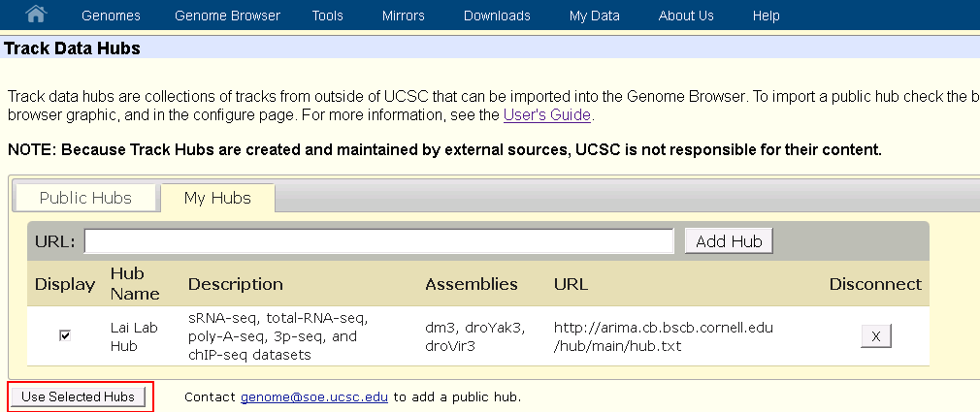Follow the User's Guide link
Screen dimensions: 980x412
546,115
